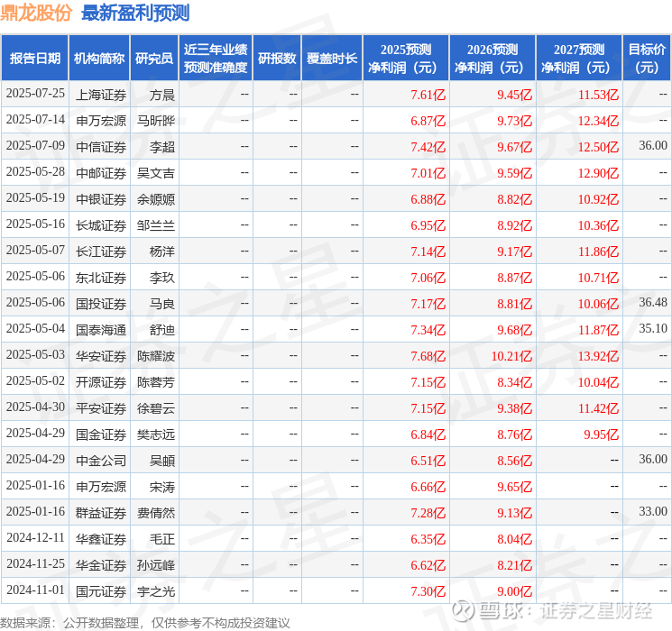
Task: Click 9.95亿 forecast value
Action: 602,434
